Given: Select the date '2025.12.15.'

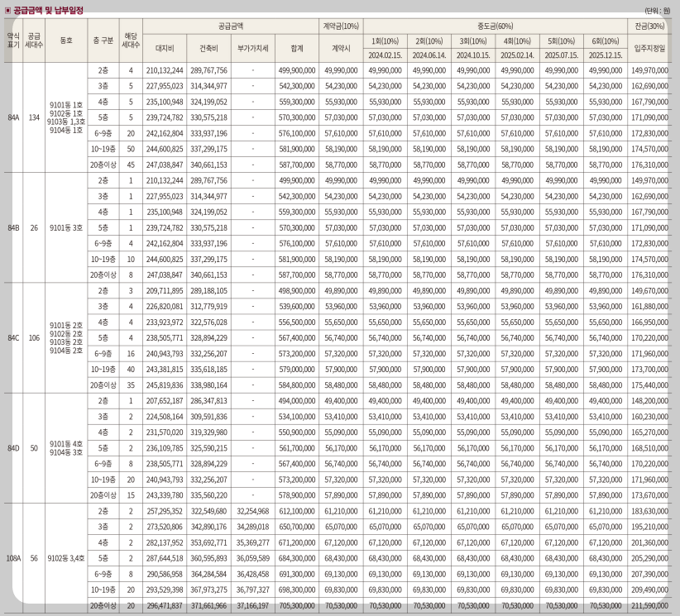Looking at the screenshot, I should (x=606, y=55).
